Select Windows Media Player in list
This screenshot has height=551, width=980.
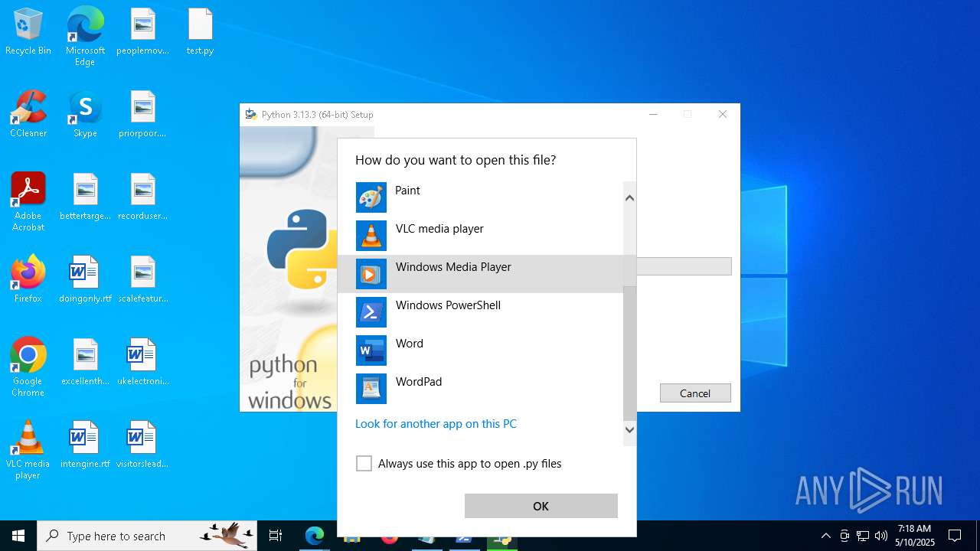coord(480,274)
